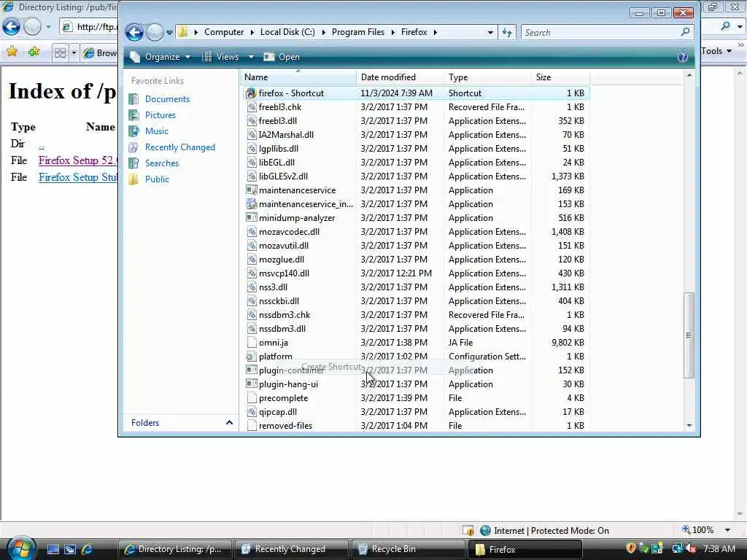Click the Explorer back arrow button

pyautogui.click(x=134, y=32)
